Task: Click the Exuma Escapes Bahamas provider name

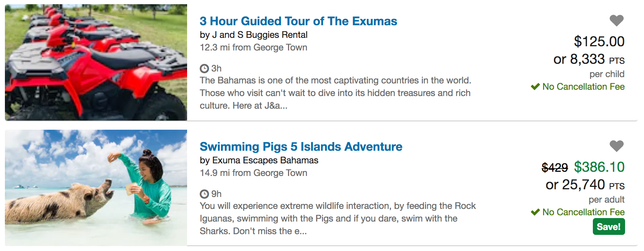Action: tap(259, 160)
